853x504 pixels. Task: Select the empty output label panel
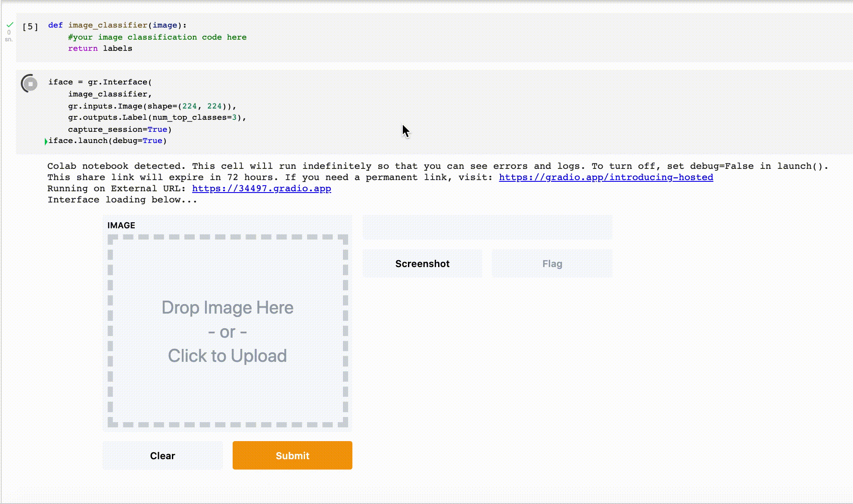point(487,227)
